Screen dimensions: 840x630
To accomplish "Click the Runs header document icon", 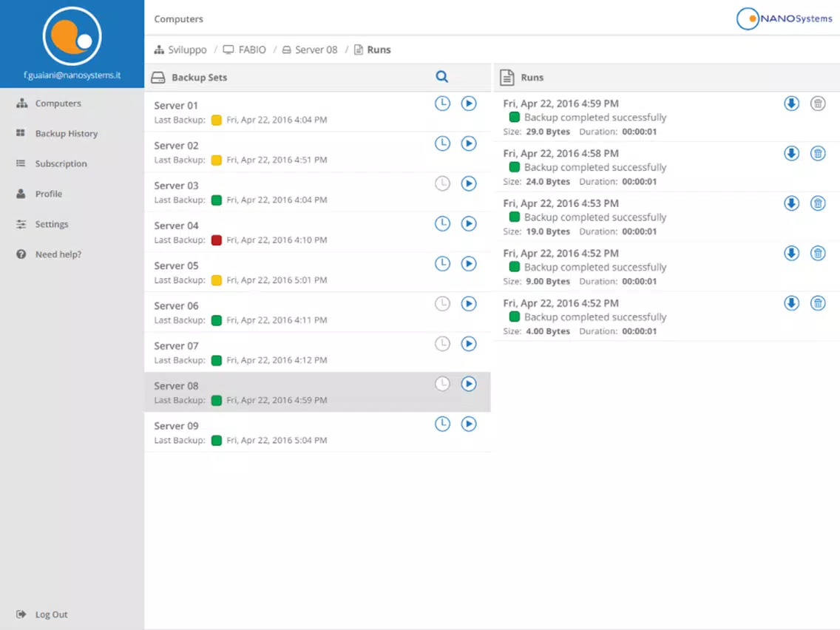I will tap(507, 78).
